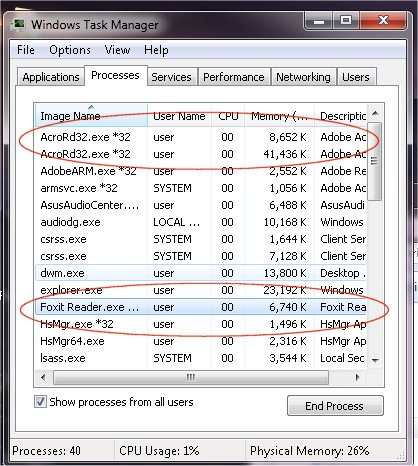Click CPU Usage: 1% in status bar

pyautogui.click(x=159, y=451)
